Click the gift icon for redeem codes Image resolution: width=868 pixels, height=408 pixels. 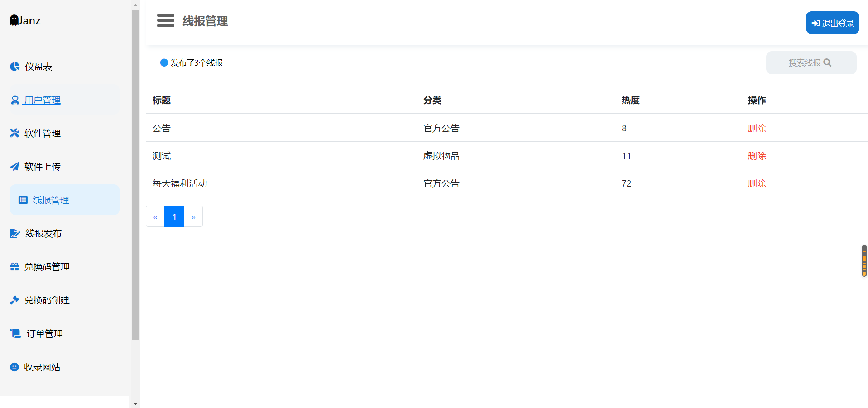tap(14, 267)
